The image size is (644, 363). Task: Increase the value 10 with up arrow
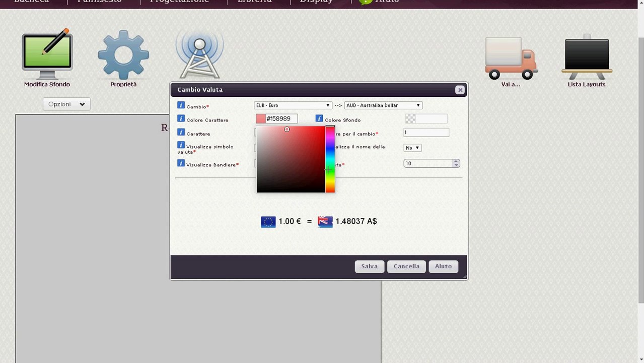pos(456,161)
